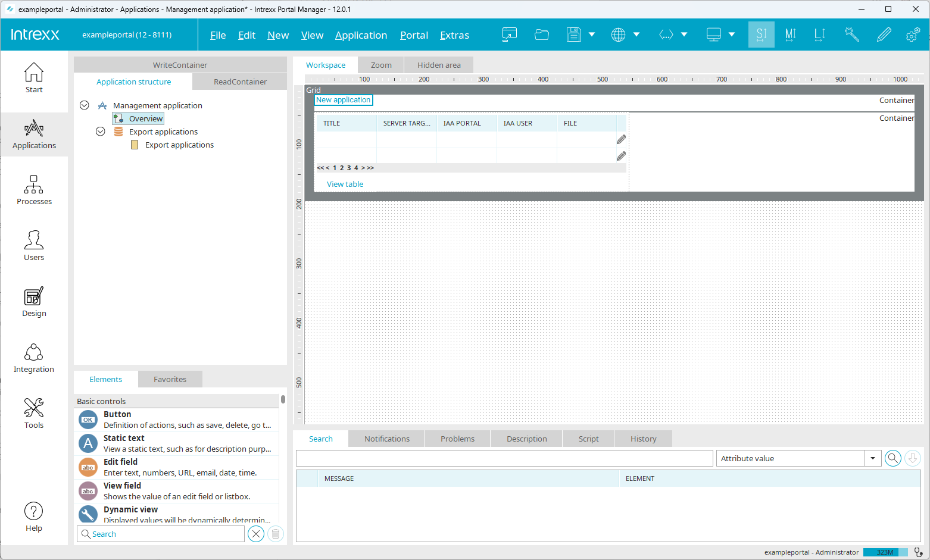Open the Start module in sidebar
This screenshot has height=560, width=930.
click(x=34, y=79)
